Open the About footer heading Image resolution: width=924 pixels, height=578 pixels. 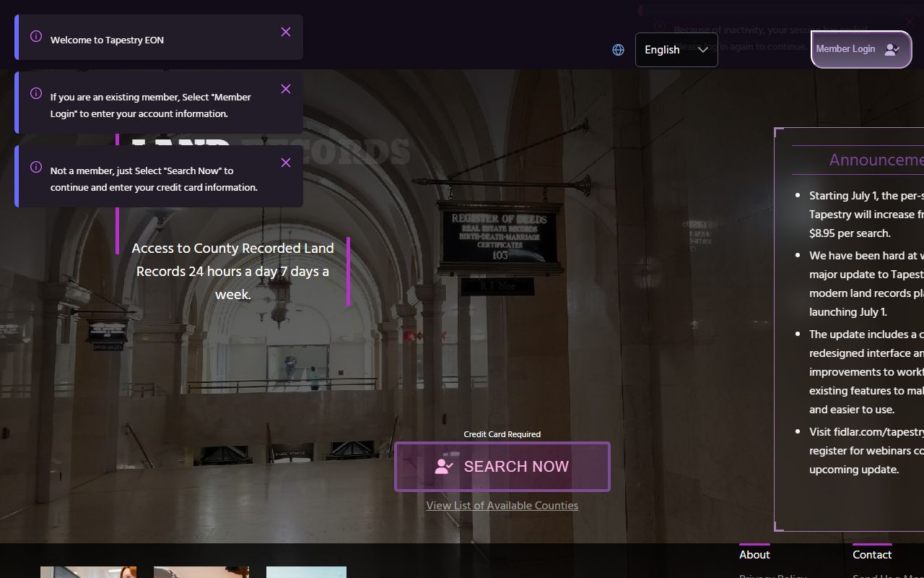click(x=754, y=554)
